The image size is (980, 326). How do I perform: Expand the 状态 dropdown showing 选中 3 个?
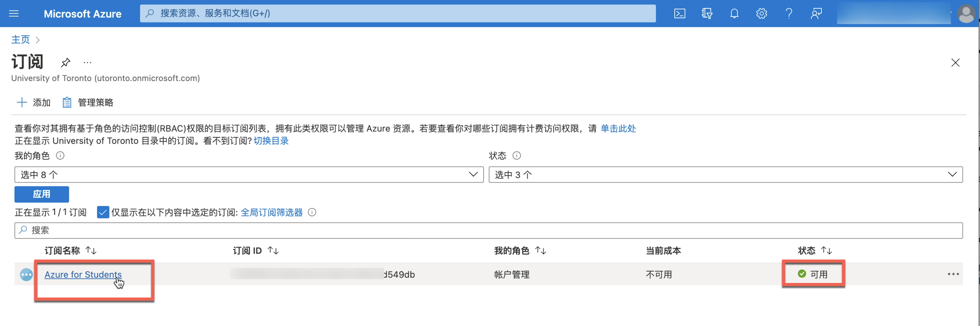725,174
